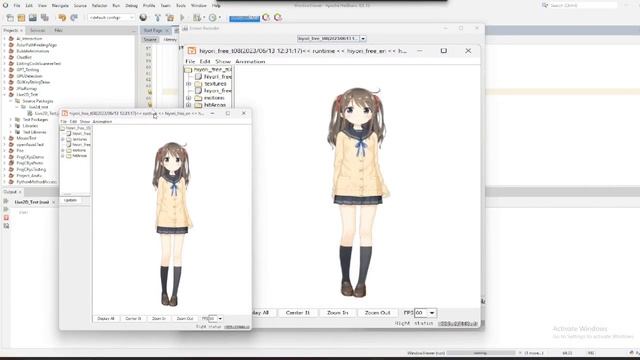Image resolution: width=640 pixels, height=360 pixels.
Task: Click Center It in larger viewer window
Action: tap(298, 313)
